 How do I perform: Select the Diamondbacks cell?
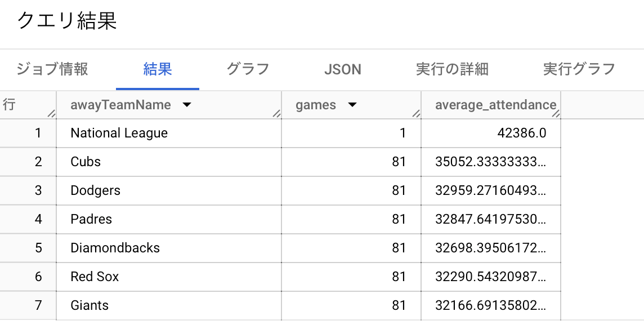pos(169,248)
